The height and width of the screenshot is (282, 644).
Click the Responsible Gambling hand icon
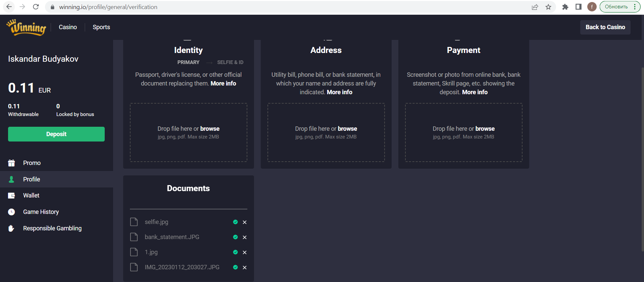click(11, 228)
